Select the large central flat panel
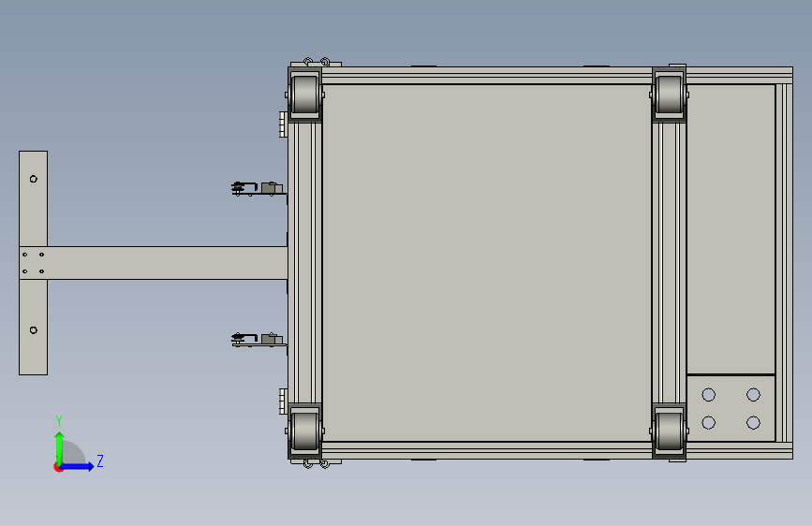Image resolution: width=812 pixels, height=526 pixels. (487, 263)
